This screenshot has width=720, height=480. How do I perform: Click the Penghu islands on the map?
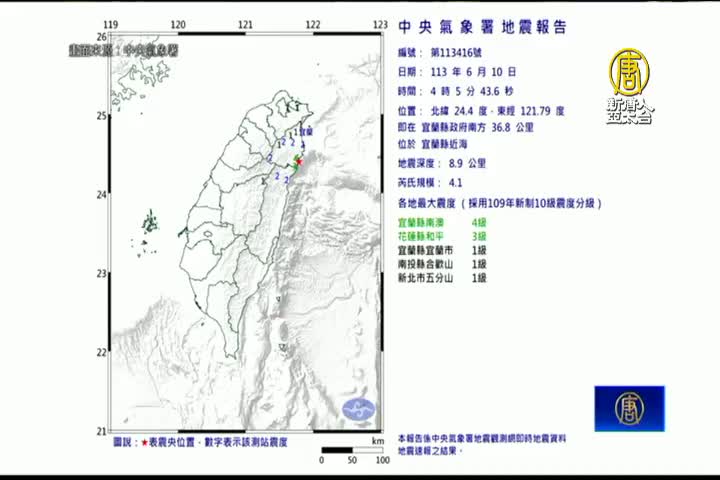point(151,221)
